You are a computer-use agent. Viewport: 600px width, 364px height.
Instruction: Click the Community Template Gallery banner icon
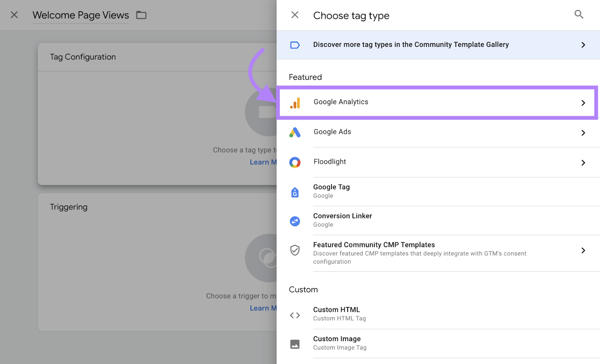tap(295, 45)
